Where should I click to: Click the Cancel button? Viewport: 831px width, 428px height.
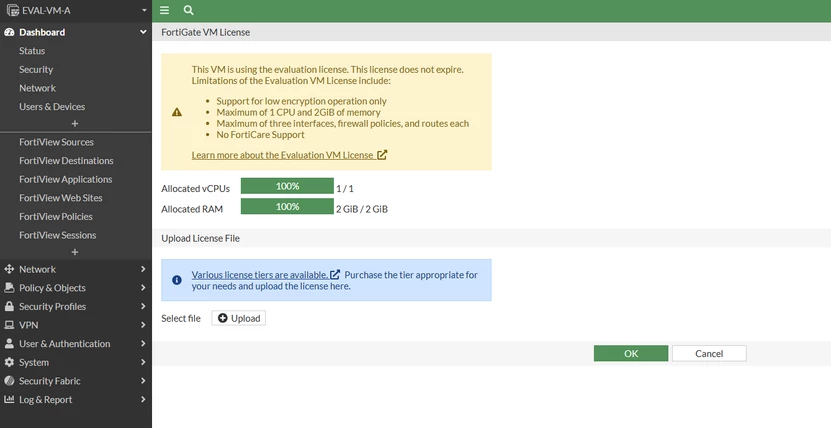[x=709, y=353]
